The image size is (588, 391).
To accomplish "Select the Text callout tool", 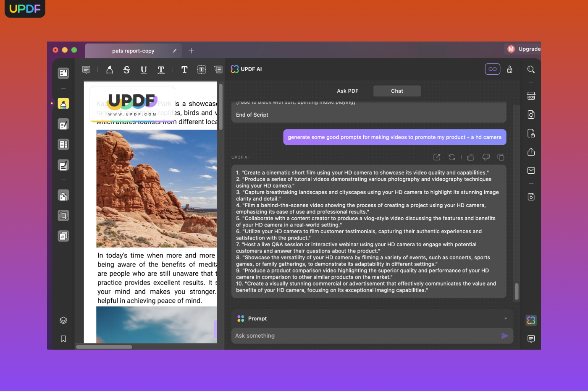I will (218, 70).
